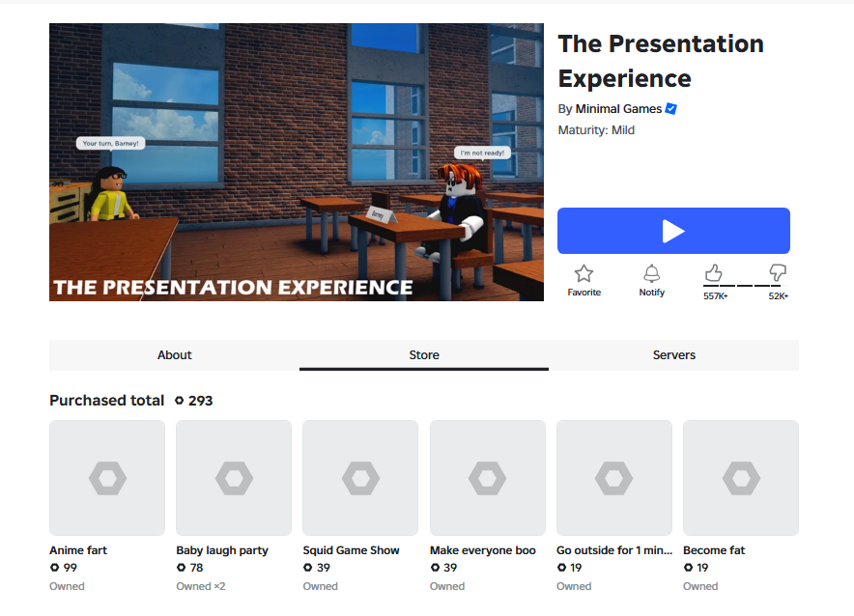Screen dimensions: 854x616
Task: Open the Make everyone boo item thumbnail
Action: (x=488, y=478)
